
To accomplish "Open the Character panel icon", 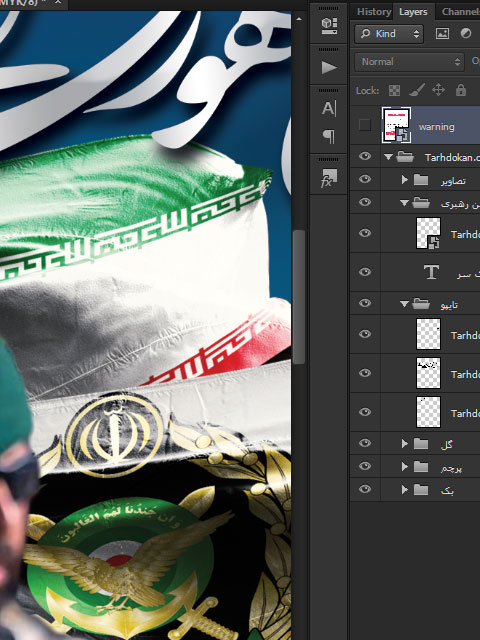I will [329, 109].
